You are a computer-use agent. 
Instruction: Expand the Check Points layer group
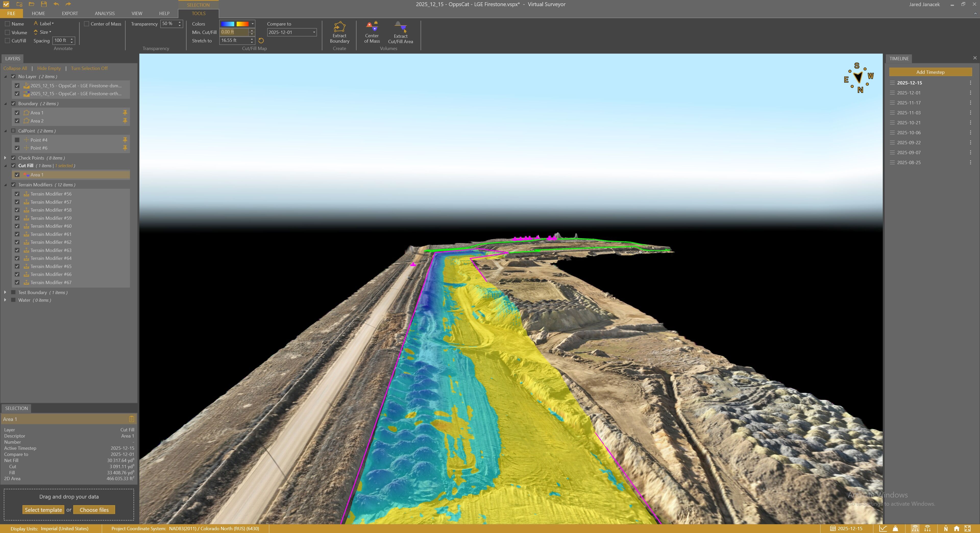pyautogui.click(x=5, y=158)
